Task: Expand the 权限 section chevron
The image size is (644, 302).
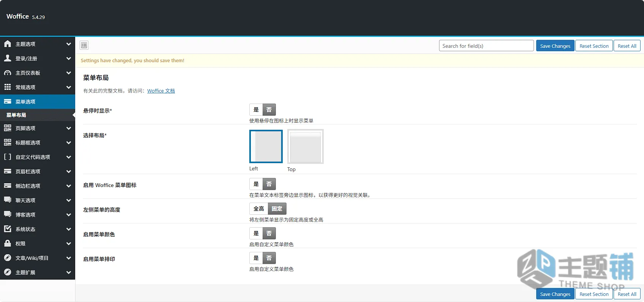Action: point(69,244)
